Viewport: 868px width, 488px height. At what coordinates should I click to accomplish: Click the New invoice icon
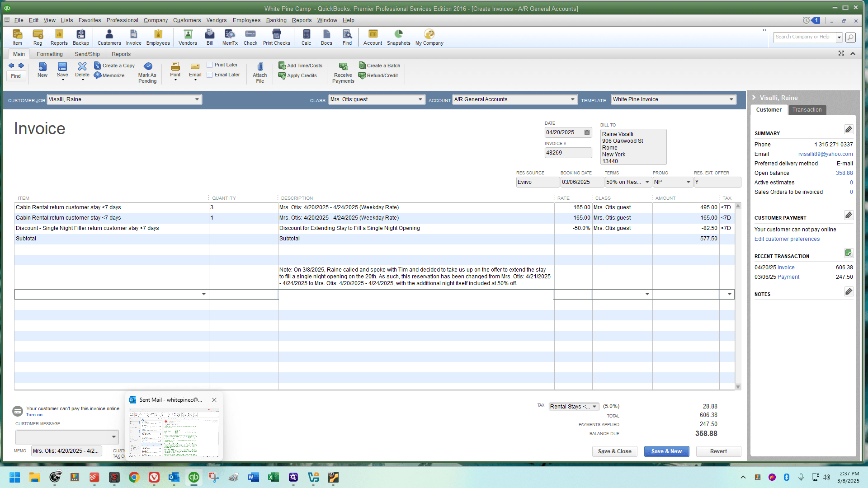pos(42,70)
